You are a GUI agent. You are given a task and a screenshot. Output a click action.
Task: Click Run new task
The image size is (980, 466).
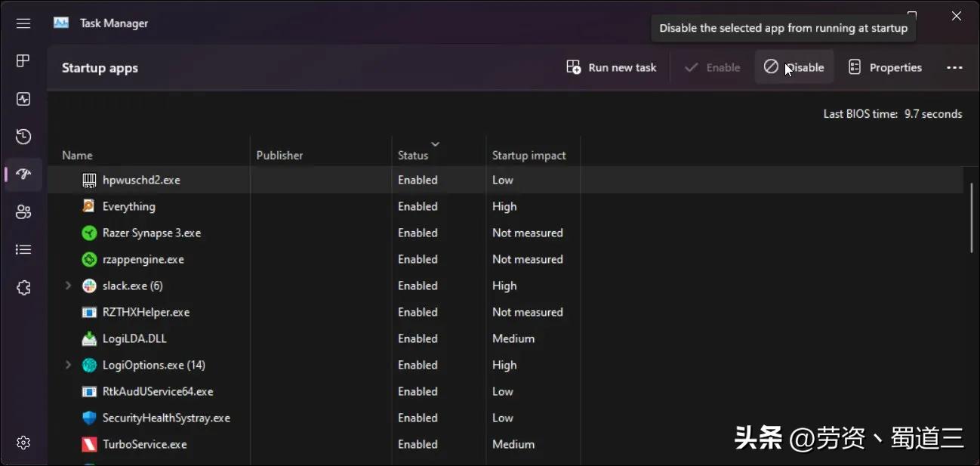pyautogui.click(x=611, y=67)
